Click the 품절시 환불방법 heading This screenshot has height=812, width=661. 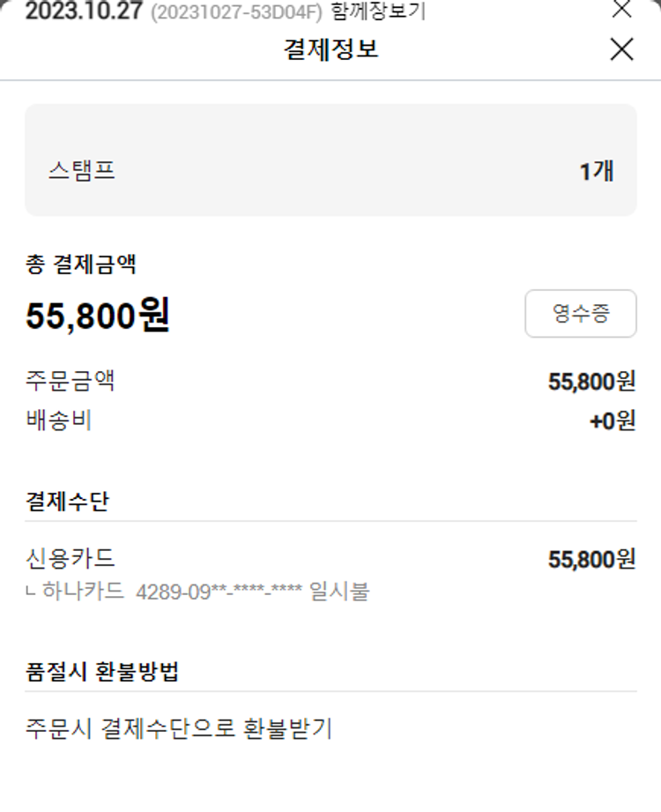point(103,671)
